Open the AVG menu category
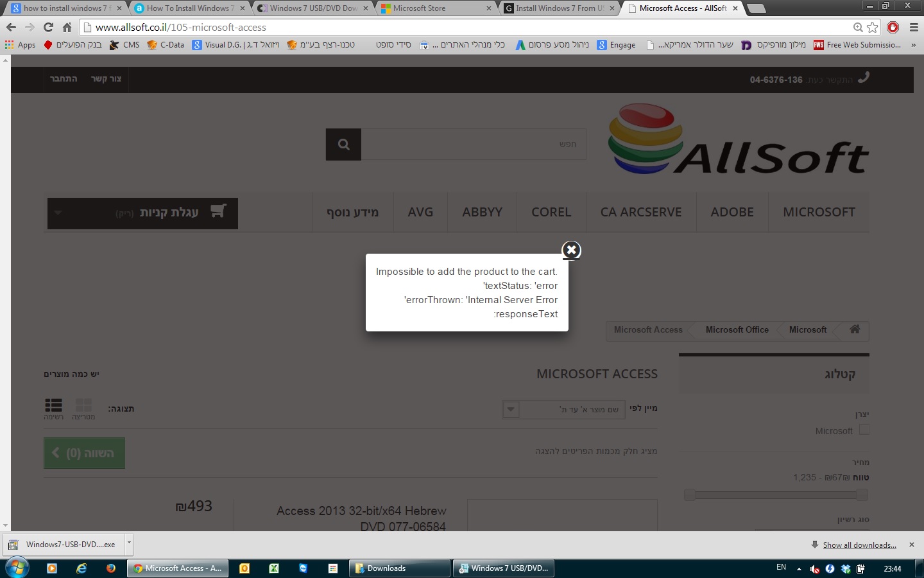924x578 pixels. click(420, 212)
